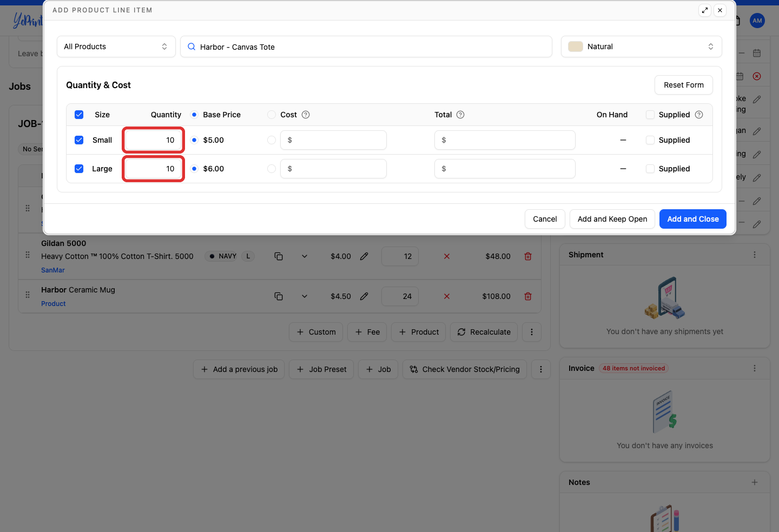Click Reset Form
The height and width of the screenshot is (532, 779).
[x=684, y=85]
